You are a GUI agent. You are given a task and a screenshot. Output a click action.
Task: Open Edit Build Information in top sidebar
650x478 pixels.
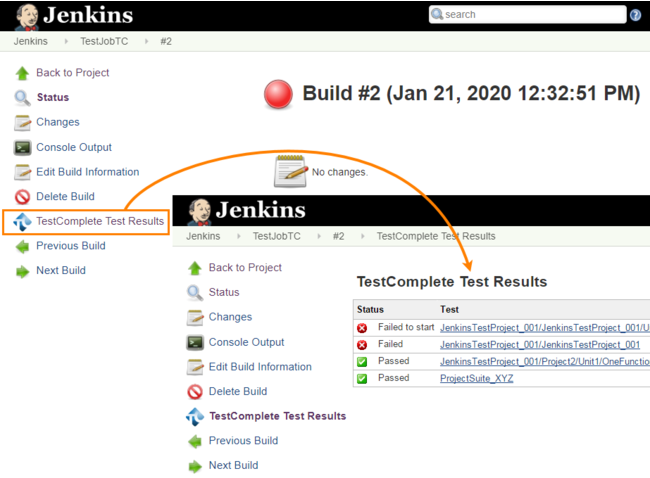pyautogui.click(x=87, y=172)
